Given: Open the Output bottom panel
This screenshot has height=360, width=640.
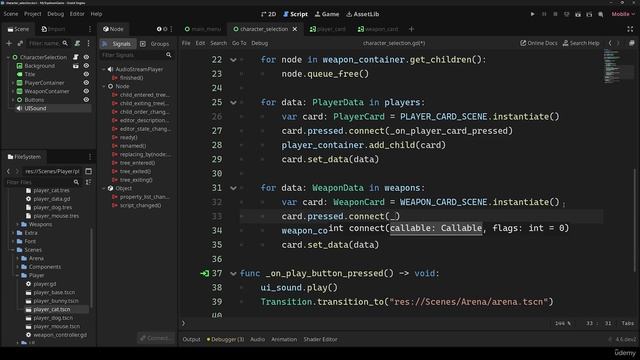Looking at the screenshot, I should [x=191, y=339].
